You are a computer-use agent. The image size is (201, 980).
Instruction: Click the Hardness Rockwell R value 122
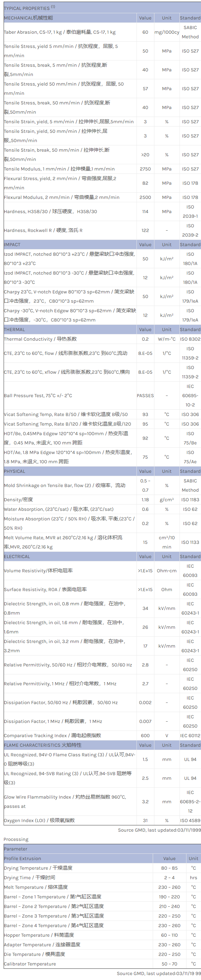point(145,231)
